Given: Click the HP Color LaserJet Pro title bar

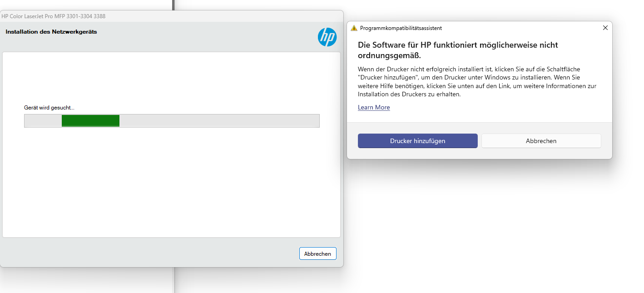Looking at the screenshot, I should point(172,16).
